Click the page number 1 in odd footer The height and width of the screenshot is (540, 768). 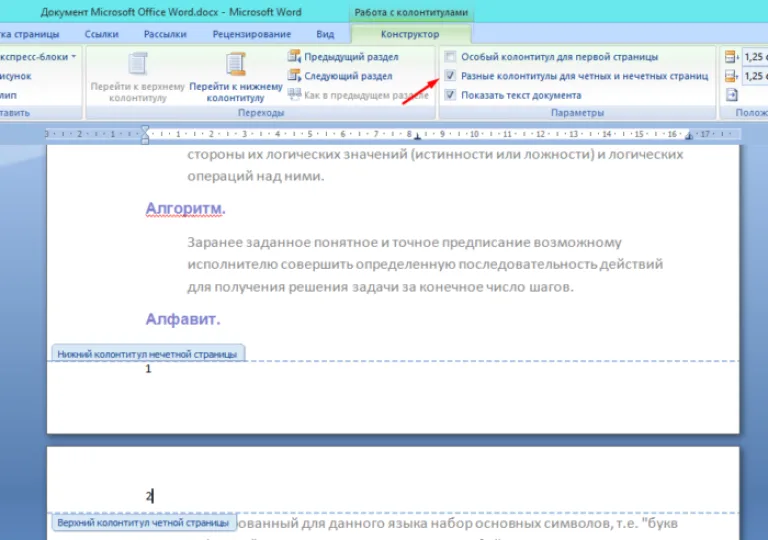click(148, 369)
